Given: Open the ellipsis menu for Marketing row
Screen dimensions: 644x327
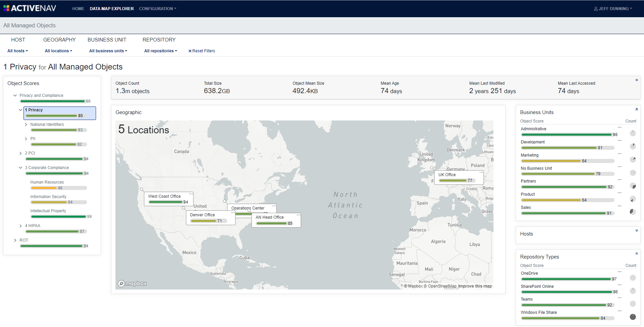Looking at the screenshot, I should click(620, 154).
